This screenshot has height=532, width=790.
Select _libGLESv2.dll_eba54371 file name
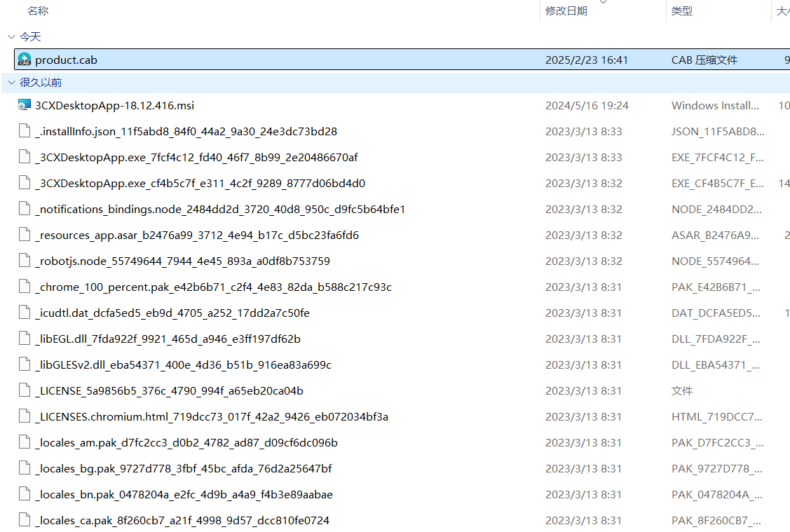pos(184,364)
